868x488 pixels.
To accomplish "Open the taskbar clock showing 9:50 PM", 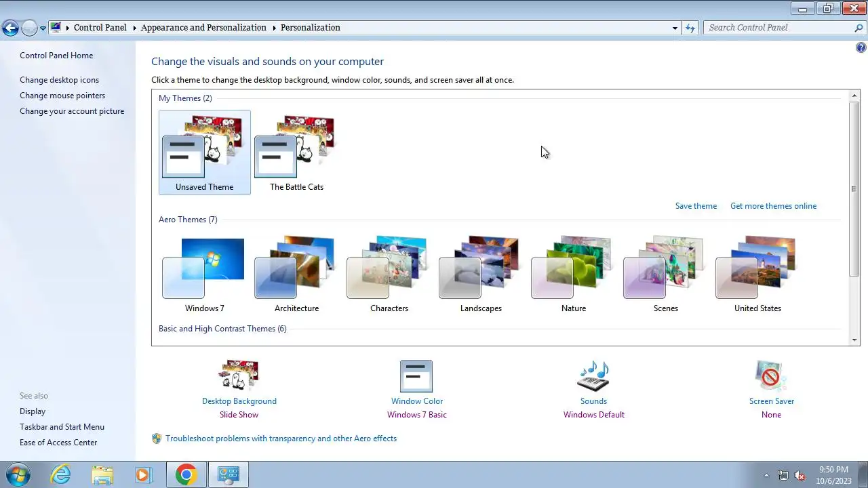I will point(833,475).
